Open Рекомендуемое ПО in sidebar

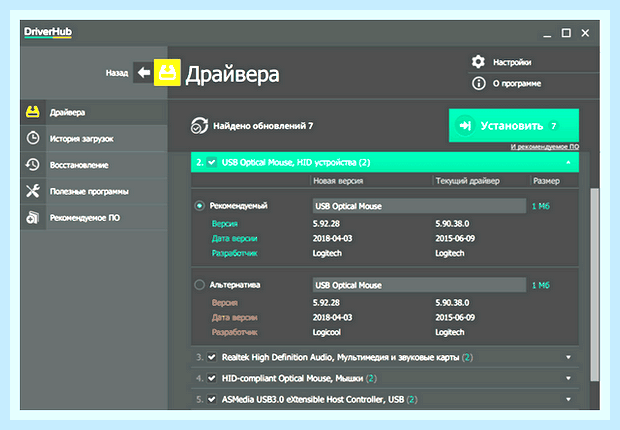point(94,218)
